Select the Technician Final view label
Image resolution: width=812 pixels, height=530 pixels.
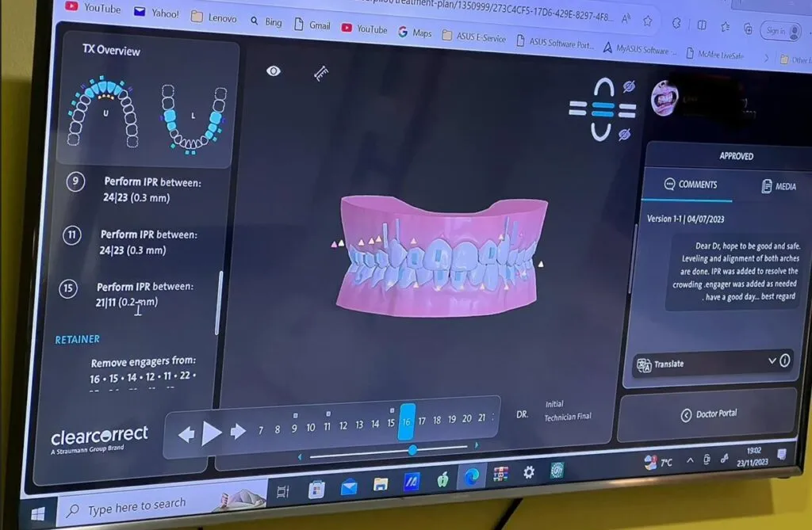pyautogui.click(x=567, y=417)
